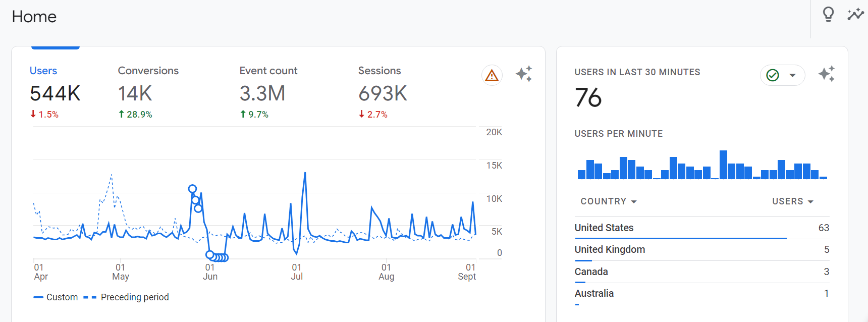The image size is (868, 322).
Task: Expand the USERS metric dropdown
Action: 792,201
